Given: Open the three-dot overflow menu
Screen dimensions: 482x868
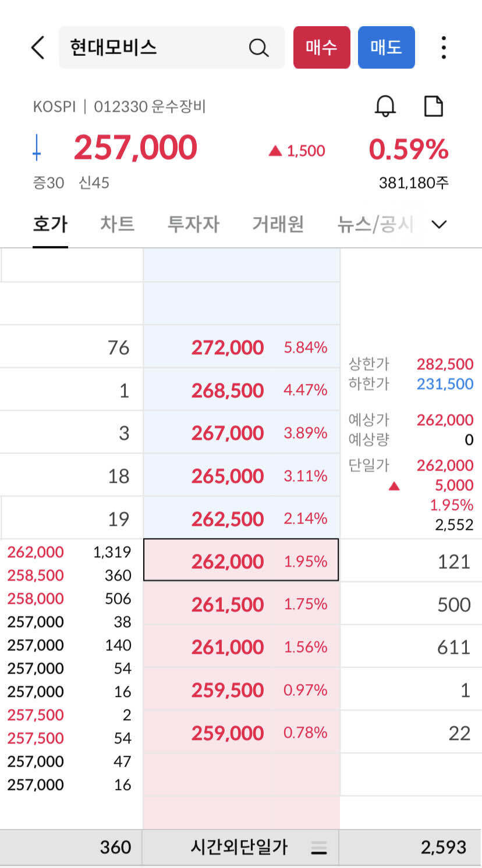Looking at the screenshot, I should (x=444, y=48).
